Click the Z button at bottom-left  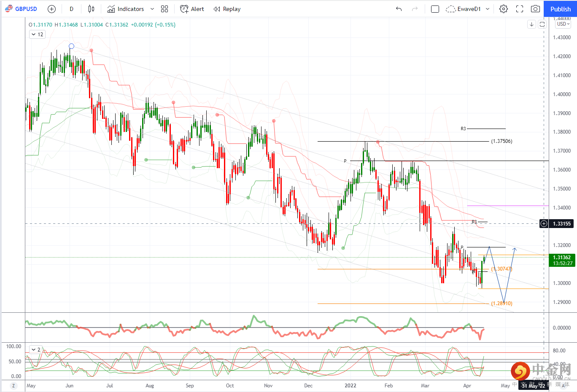(13, 386)
